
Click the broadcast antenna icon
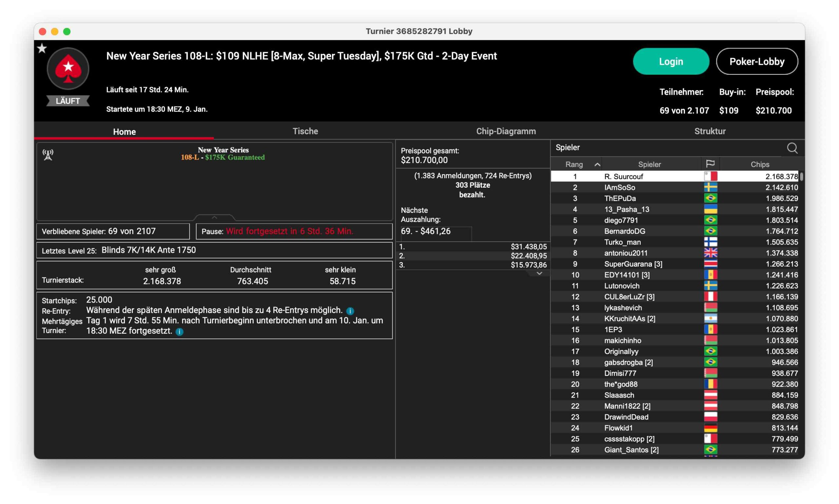coord(48,155)
